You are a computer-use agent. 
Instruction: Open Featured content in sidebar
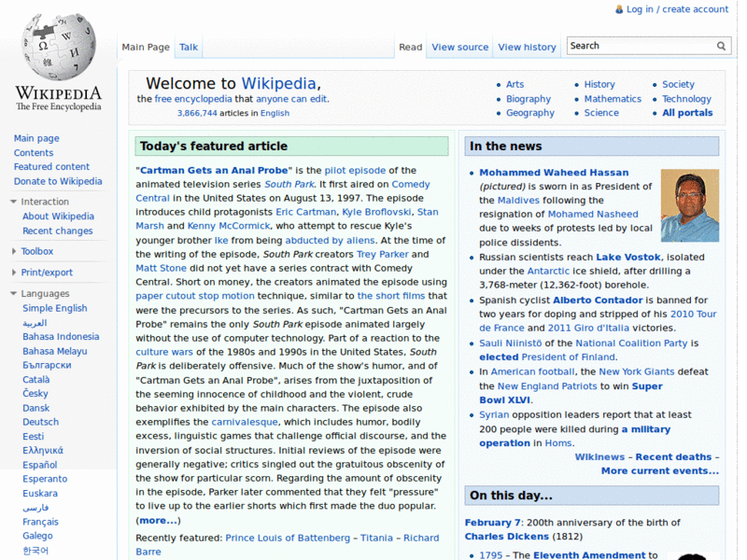point(51,167)
